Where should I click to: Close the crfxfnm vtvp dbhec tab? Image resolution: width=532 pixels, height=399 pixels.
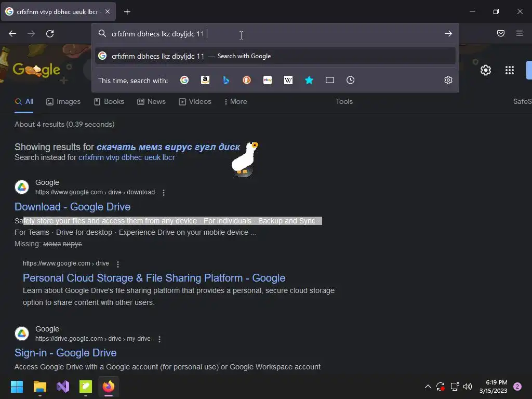[108, 11]
